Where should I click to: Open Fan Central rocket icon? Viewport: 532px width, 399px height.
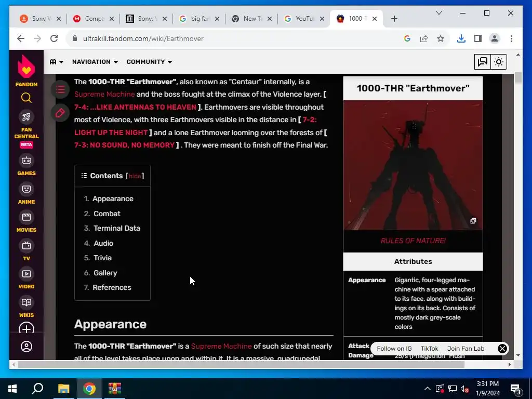tap(26, 117)
